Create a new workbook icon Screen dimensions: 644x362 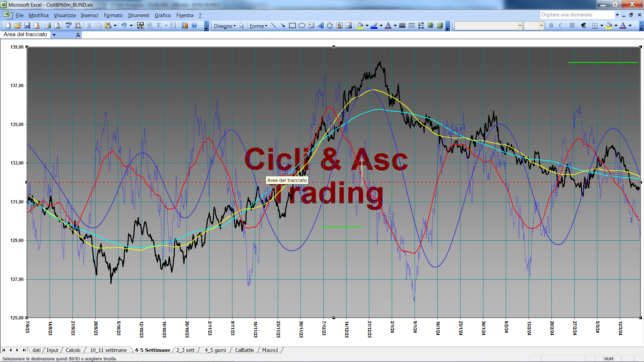click(x=8, y=25)
